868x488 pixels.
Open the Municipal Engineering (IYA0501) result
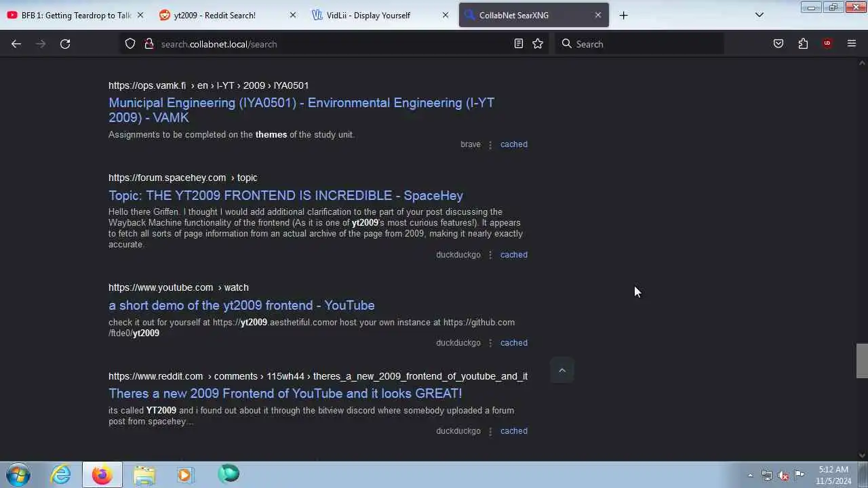(301, 110)
